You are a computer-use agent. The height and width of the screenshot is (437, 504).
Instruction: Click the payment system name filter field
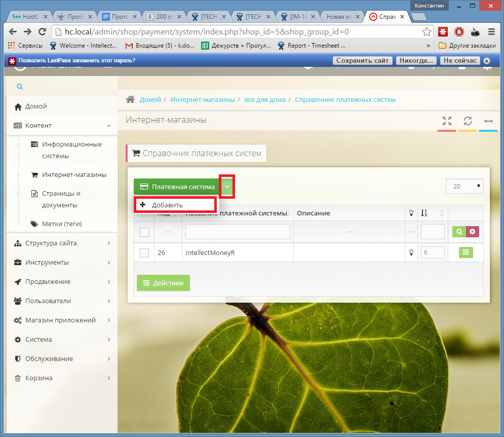[238, 232]
